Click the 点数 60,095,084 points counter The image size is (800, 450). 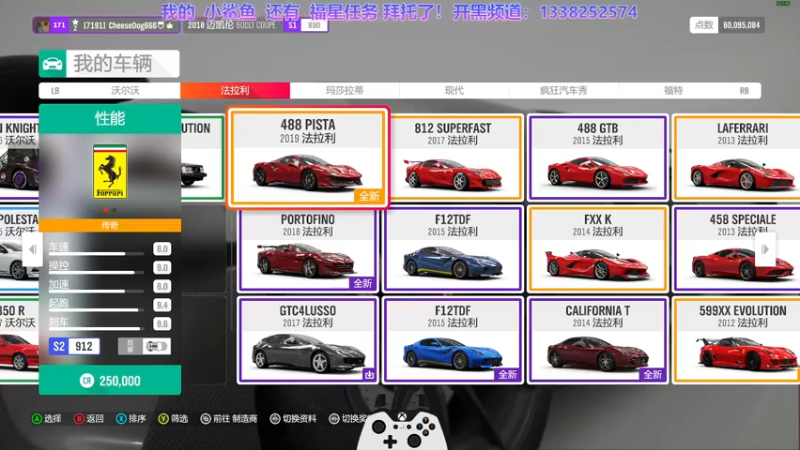pyautogui.click(x=727, y=25)
